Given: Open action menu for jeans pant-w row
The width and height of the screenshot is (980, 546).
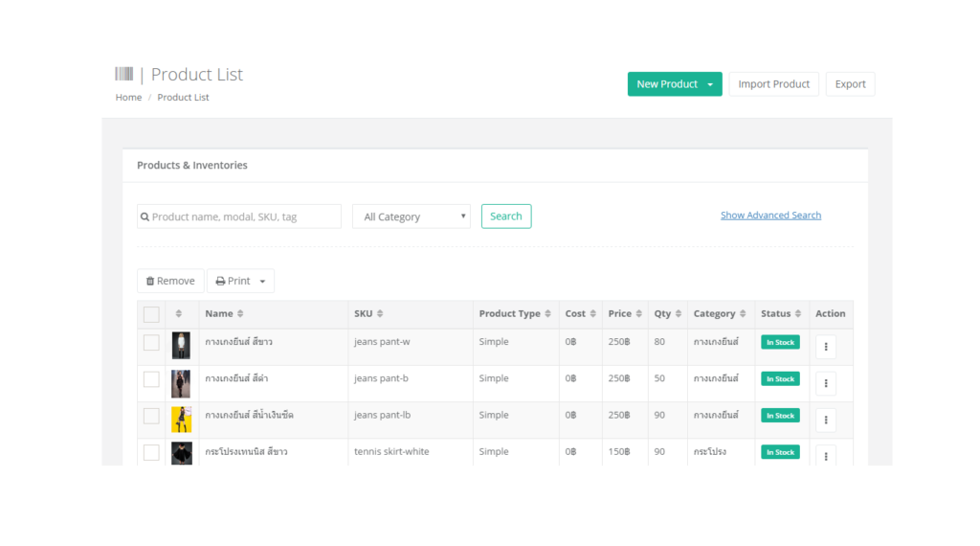Looking at the screenshot, I should 826,347.
